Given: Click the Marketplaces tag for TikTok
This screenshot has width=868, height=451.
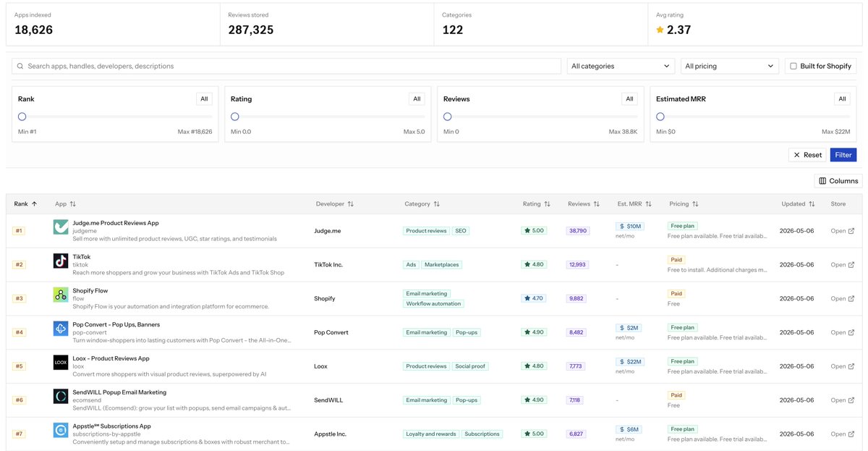Looking at the screenshot, I should point(442,265).
